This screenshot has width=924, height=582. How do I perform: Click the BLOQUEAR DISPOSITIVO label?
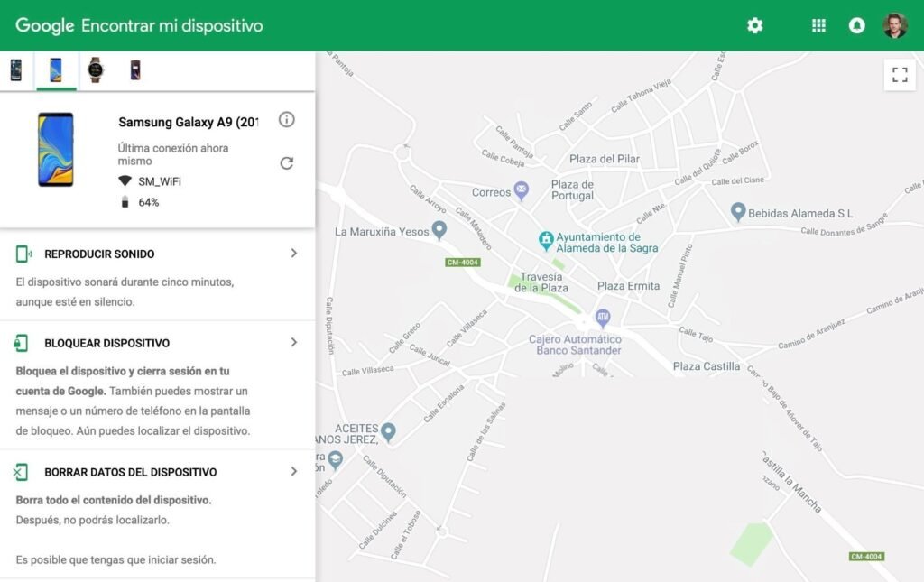tap(106, 343)
